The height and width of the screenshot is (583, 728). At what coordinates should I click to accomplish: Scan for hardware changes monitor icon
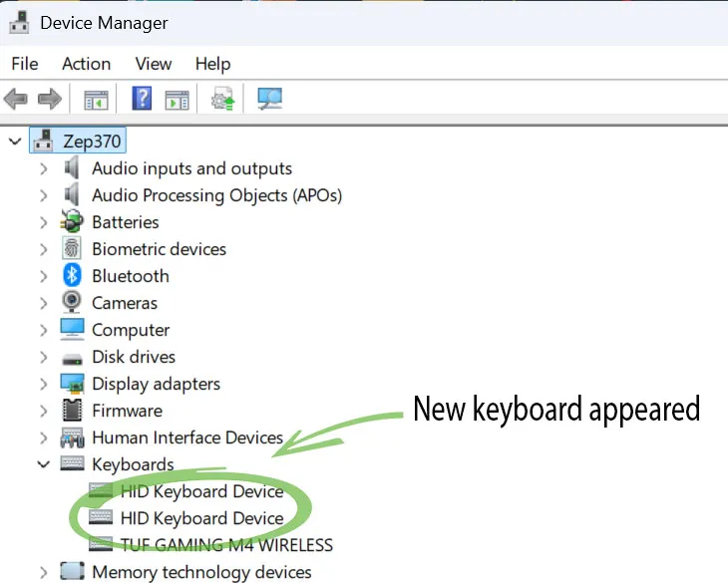[x=269, y=99]
